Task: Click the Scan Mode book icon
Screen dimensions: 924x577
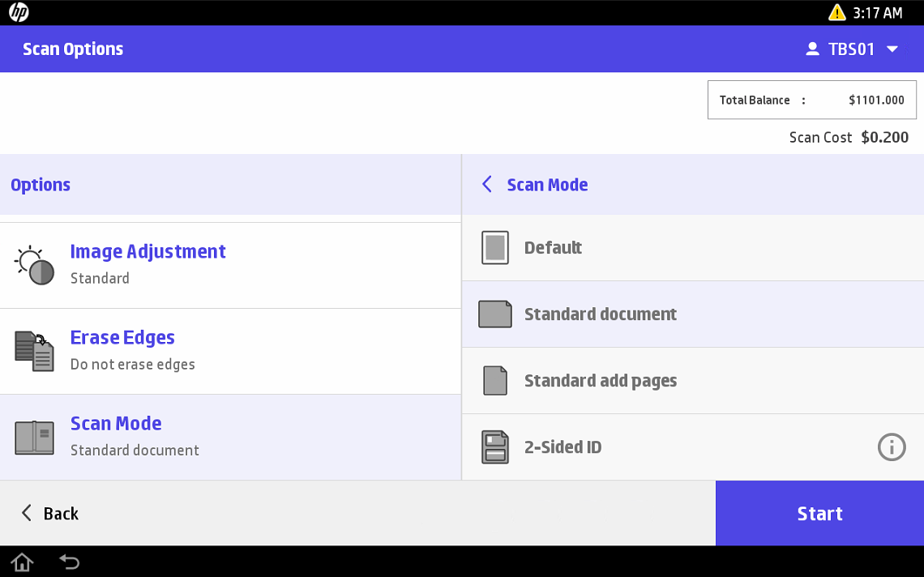Action: (x=35, y=438)
